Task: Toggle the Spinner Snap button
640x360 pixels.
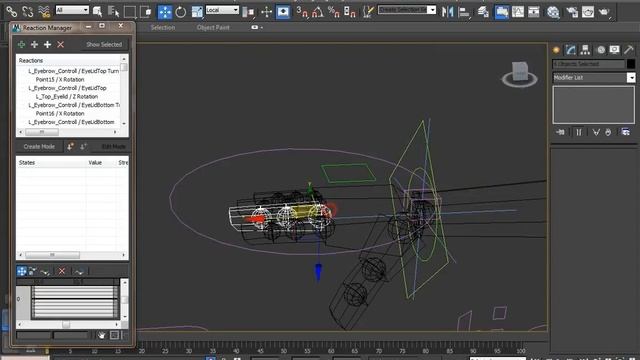Action: coord(349,12)
